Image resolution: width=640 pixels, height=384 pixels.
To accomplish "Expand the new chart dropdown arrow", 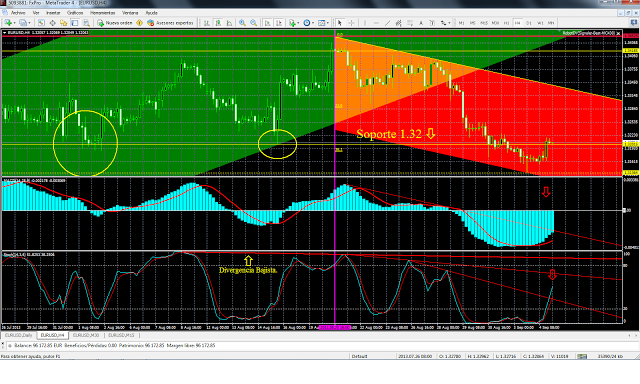I will (x=15, y=23).
